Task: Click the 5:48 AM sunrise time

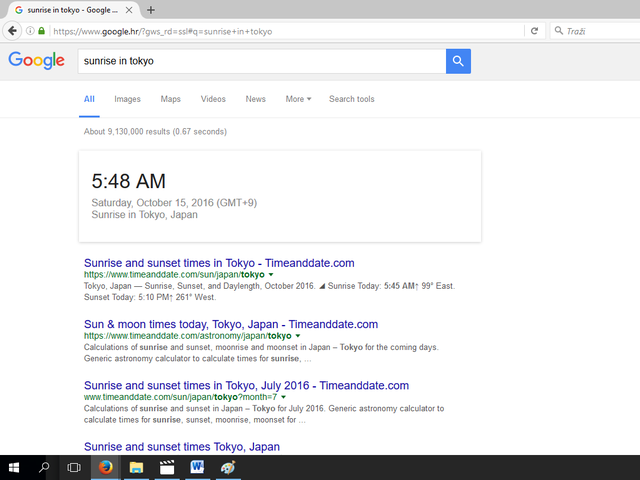Action: [129, 181]
